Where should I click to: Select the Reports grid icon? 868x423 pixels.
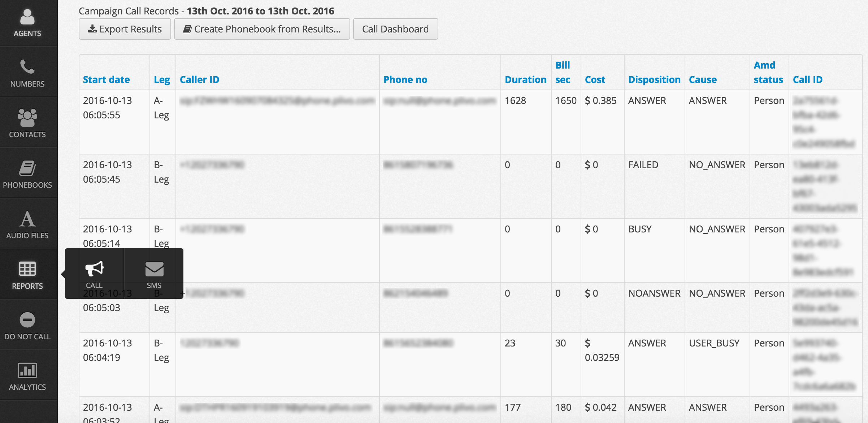tap(27, 269)
